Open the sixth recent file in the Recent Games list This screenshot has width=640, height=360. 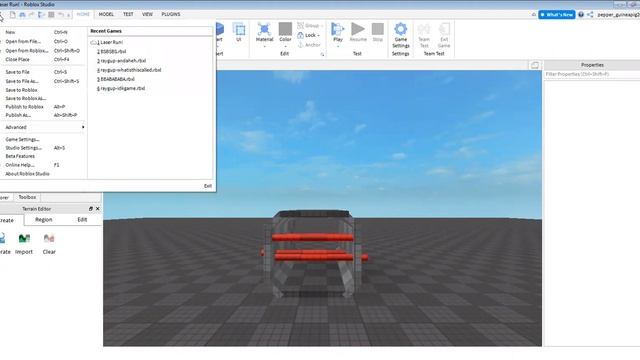pos(121,89)
